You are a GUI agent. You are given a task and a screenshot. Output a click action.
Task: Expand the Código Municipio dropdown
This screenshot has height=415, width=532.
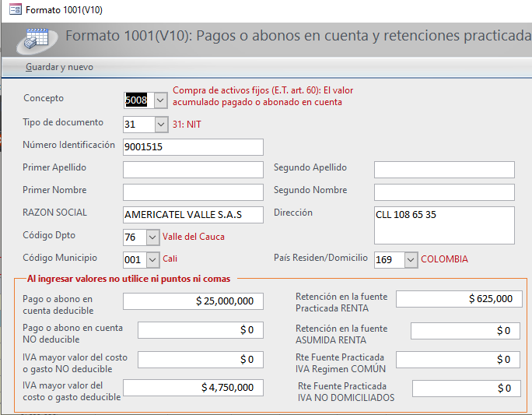(x=152, y=259)
